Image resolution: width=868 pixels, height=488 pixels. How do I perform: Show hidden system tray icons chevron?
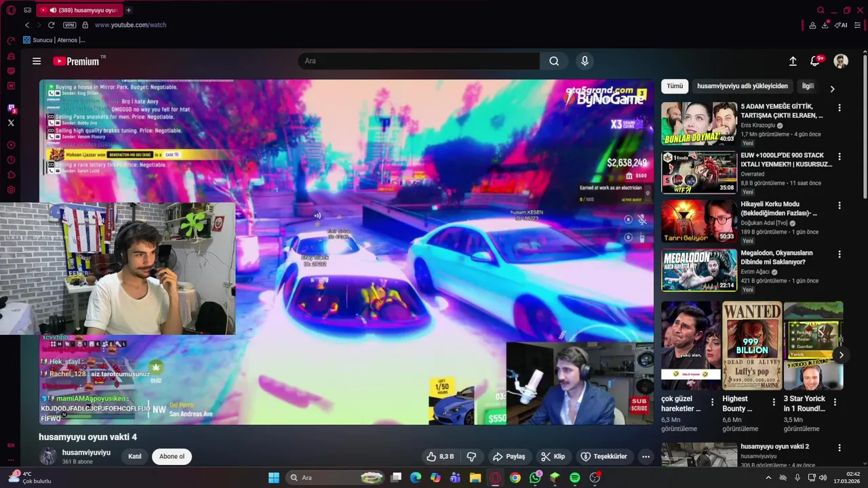pyautogui.click(x=768, y=478)
